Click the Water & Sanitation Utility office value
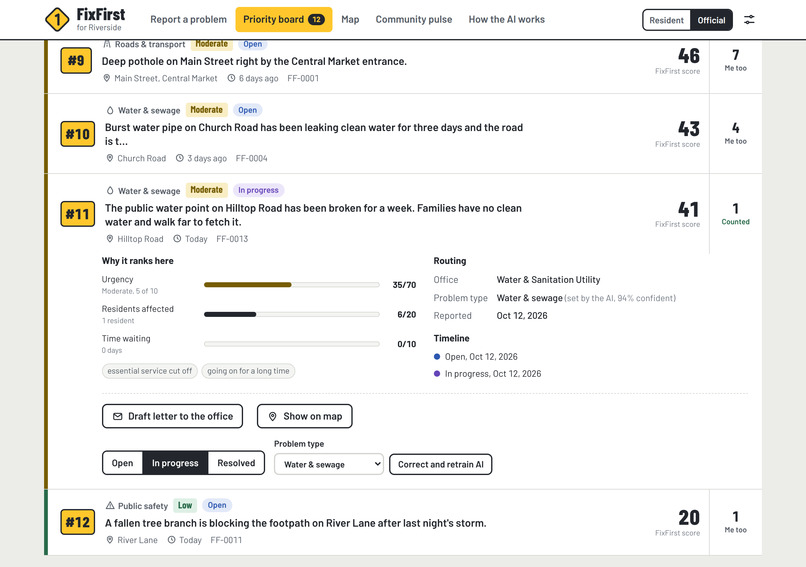This screenshot has height=567, width=806. click(x=548, y=280)
